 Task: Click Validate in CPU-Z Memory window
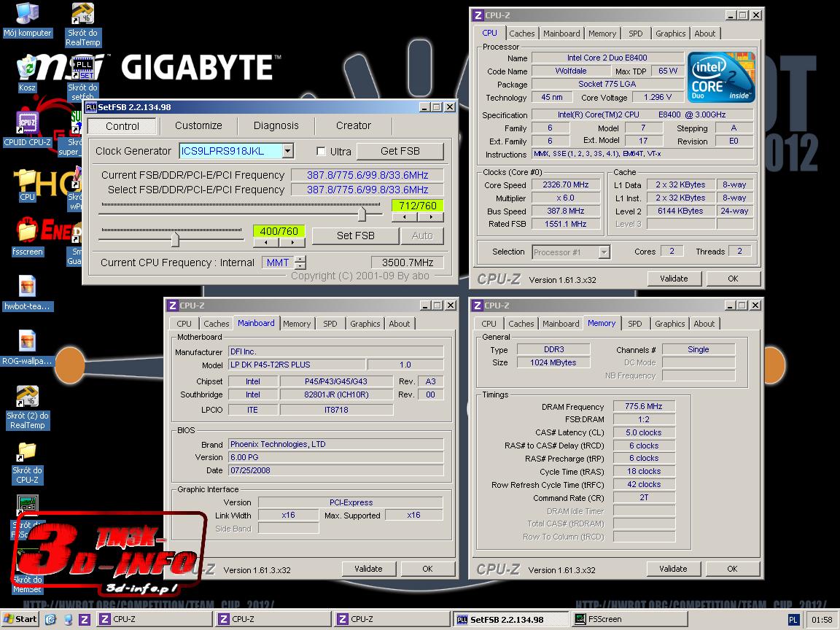(674, 569)
